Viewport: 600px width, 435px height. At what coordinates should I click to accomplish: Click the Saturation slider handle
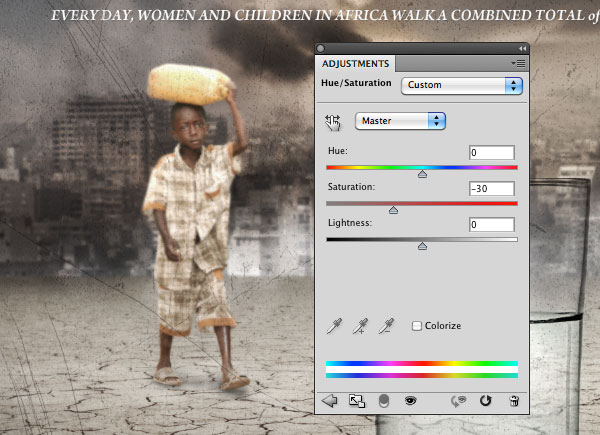[393, 210]
